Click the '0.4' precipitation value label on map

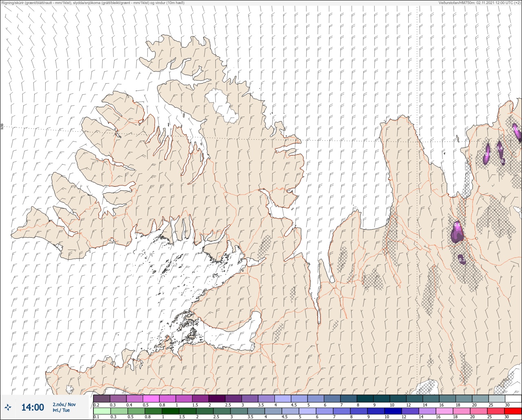coord(500,148)
